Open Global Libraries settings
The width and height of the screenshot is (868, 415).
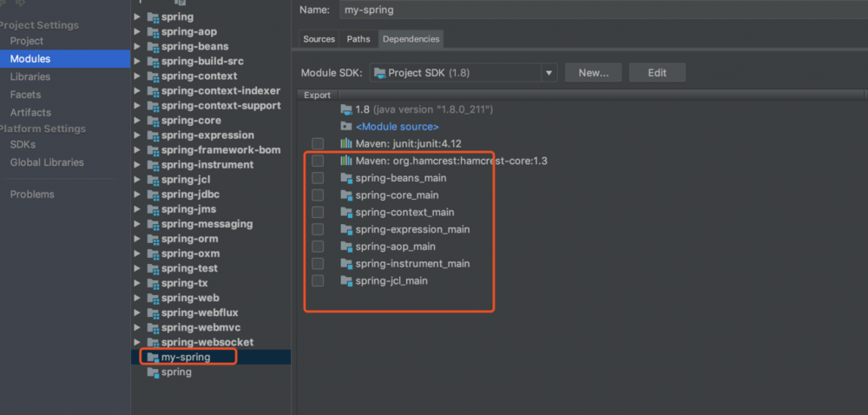coord(47,162)
